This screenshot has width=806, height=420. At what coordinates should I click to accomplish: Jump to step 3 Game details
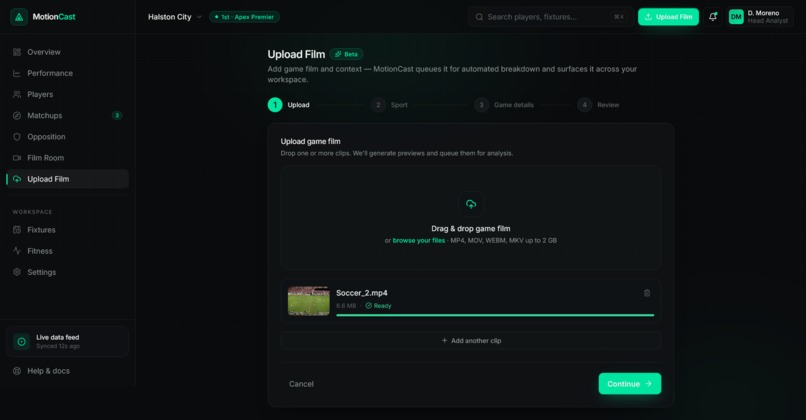click(504, 105)
